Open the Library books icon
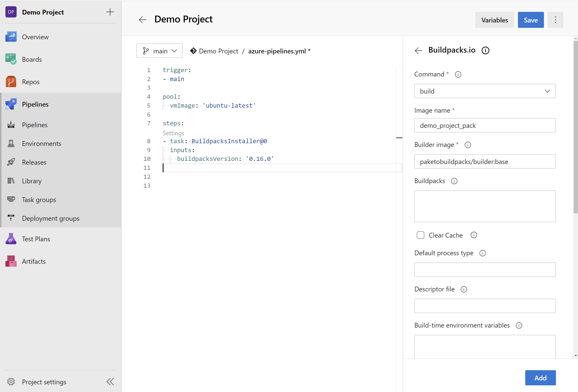Screen dimensions: 578x392 (x=11, y=181)
